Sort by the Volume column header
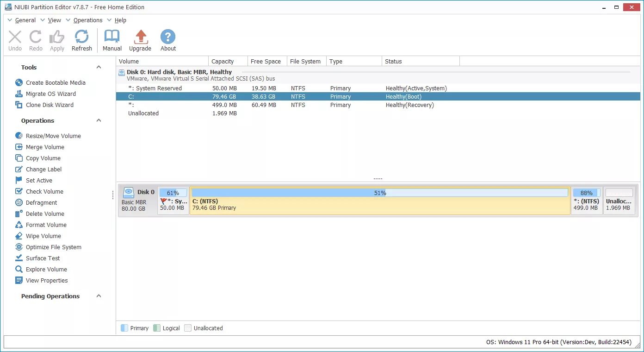This screenshot has width=644, height=352. [x=162, y=61]
